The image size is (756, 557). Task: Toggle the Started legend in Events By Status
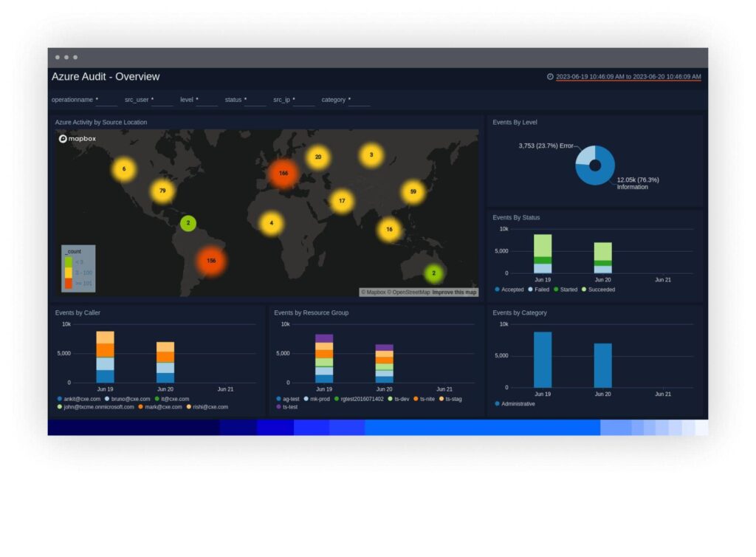566,290
